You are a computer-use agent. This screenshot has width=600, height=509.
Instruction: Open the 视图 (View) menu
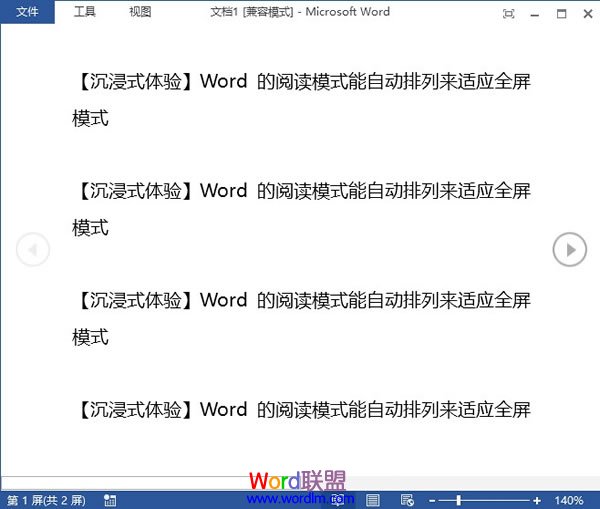point(140,12)
